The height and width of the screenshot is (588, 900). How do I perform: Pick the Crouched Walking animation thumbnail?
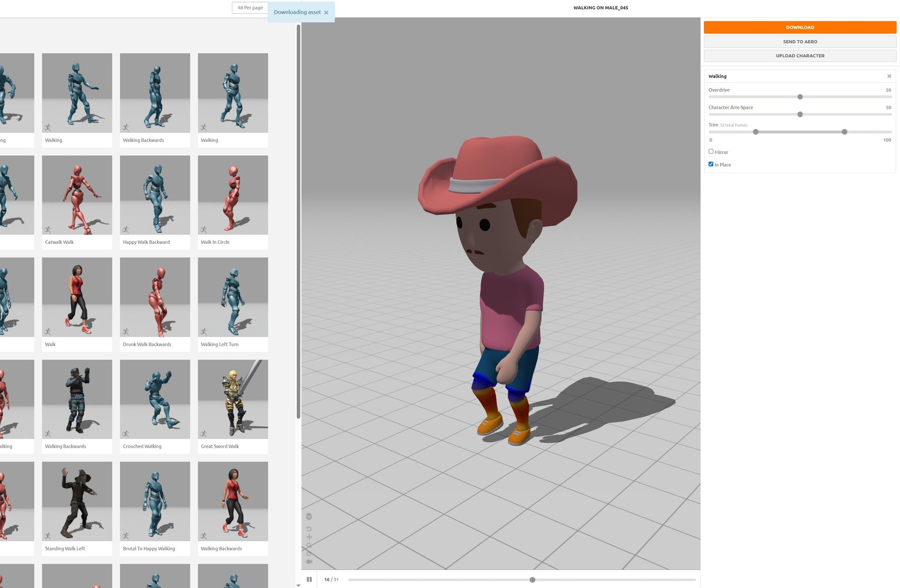tap(155, 399)
